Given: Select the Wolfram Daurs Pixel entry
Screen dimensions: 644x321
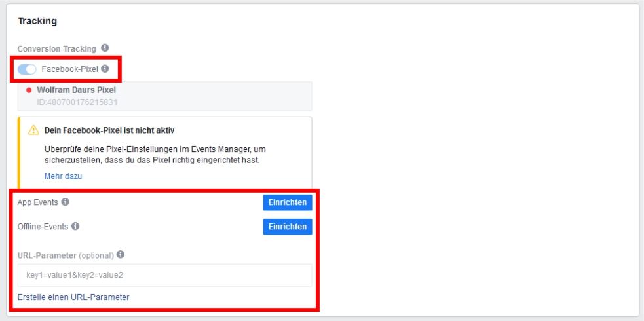Looking at the screenshot, I should point(164,96).
